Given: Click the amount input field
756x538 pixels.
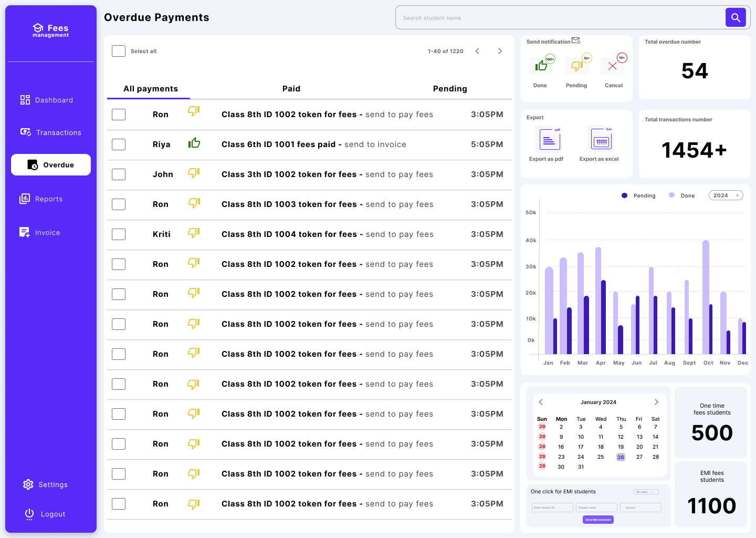Looking at the screenshot, I should click(640, 508).
